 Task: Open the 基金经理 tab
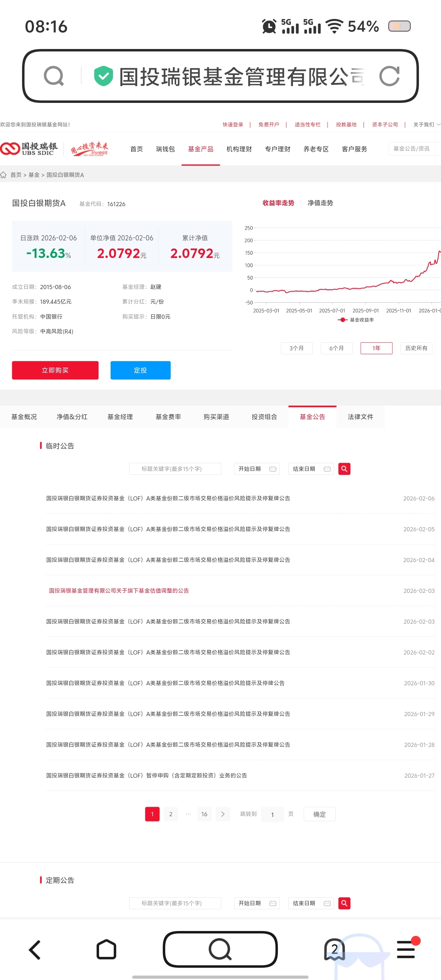(120, 416)
